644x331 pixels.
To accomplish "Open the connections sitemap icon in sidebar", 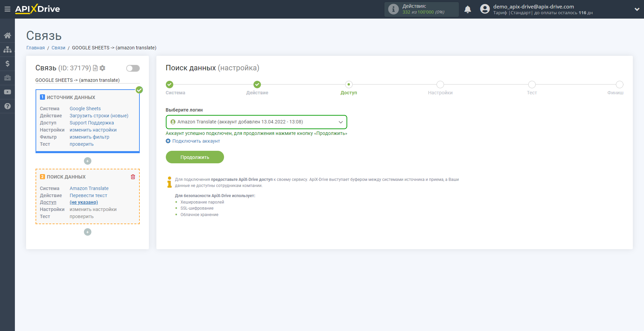I will [x=7, y=50].
